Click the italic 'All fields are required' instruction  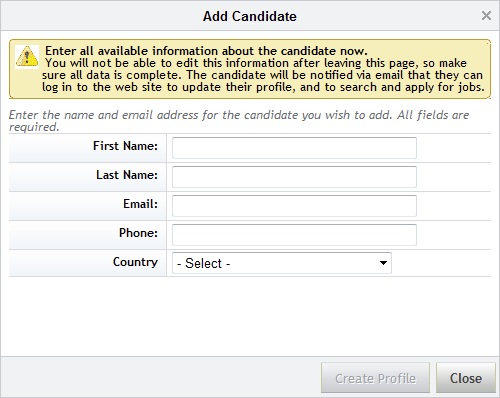coord(239,121)
